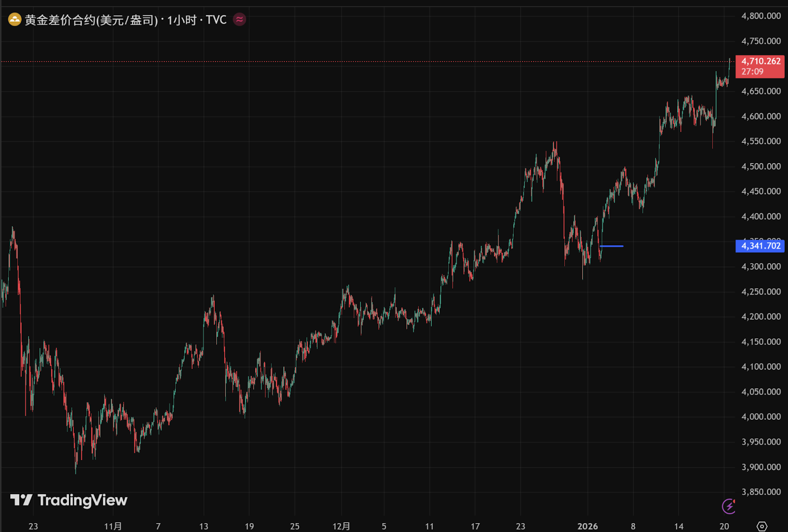This screenshot has height=532, width=788.
Task: Click the gold bars symbol icon
Action: pos(15,20)
